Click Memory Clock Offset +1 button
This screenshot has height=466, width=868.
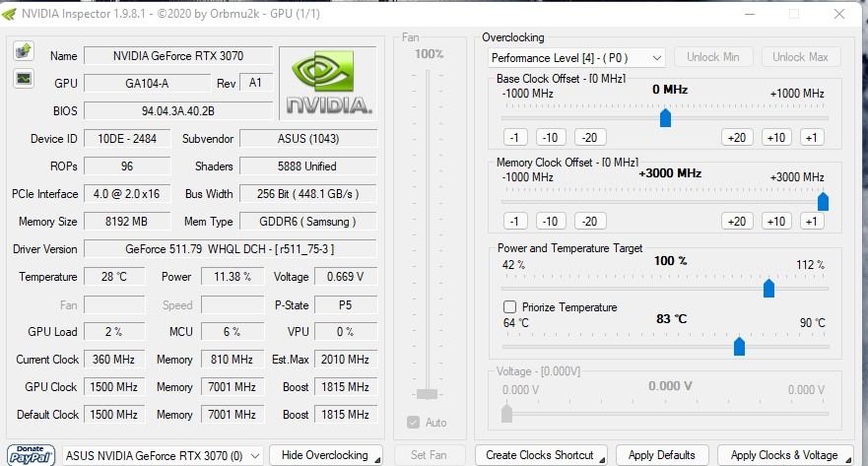(812, 221)
